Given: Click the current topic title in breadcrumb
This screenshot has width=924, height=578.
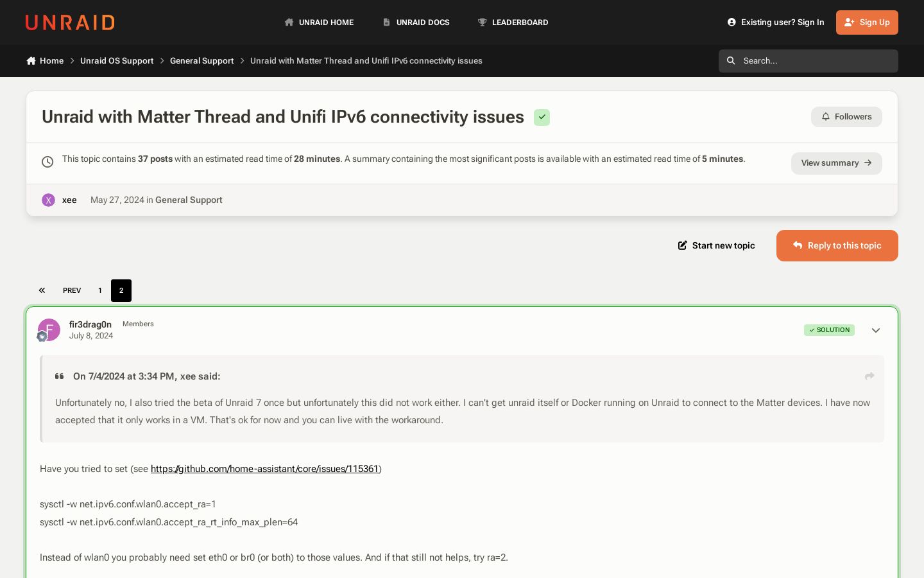Looking at the screenshot, I should pyautogui.click(x=366, y=61).
